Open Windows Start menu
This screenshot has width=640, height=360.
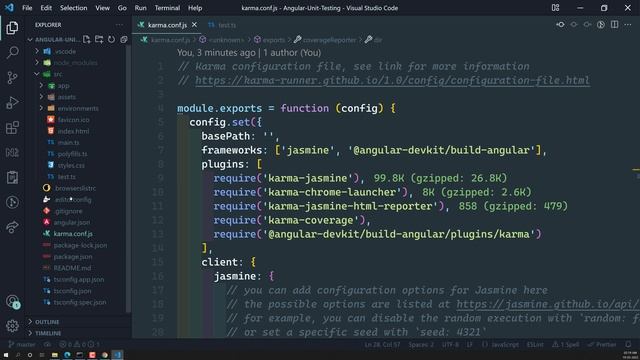coord(6,355)
